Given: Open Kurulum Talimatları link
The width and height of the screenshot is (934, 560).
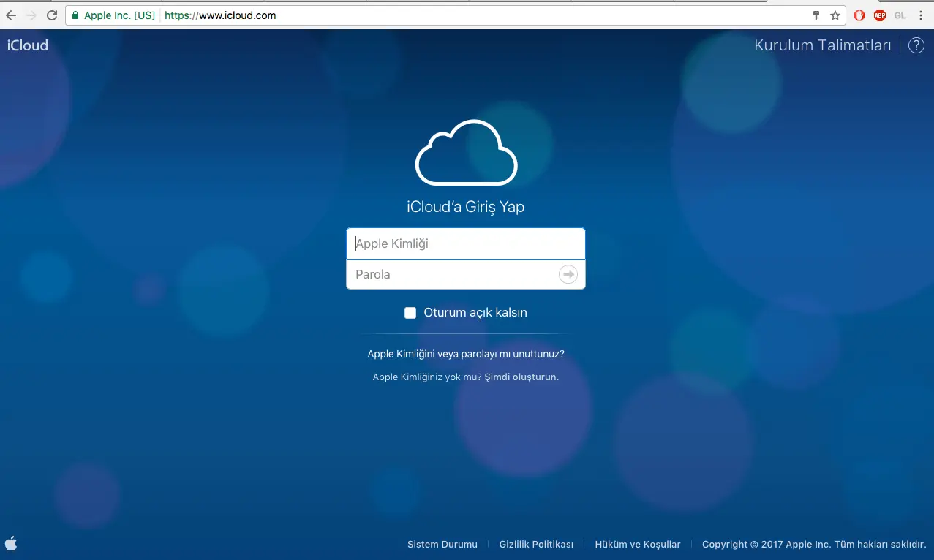Looking at the screenshot, I should [x=823, y=45].
